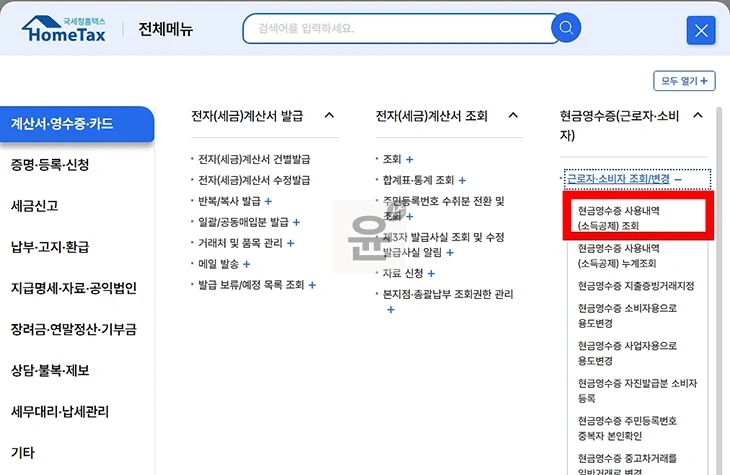Expand 반복/복사 발급 plus icon
Screen dimensions: 730x475
[268, 202]
